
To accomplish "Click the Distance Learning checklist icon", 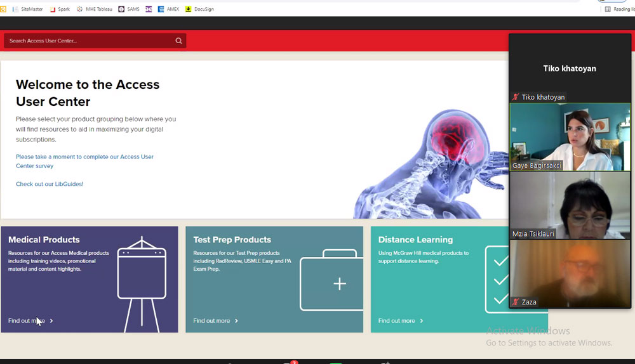I will 498,279.
